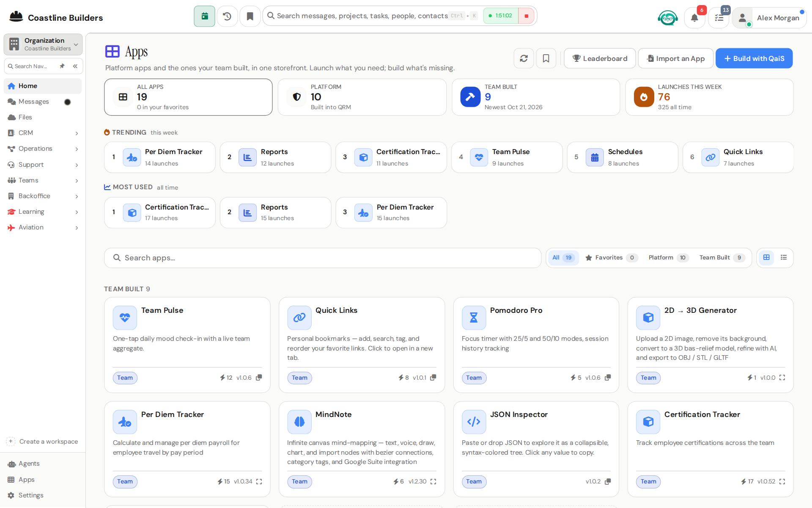Open Agents in the sidebar
Screen dimensions: 812x508
(43, 464)
